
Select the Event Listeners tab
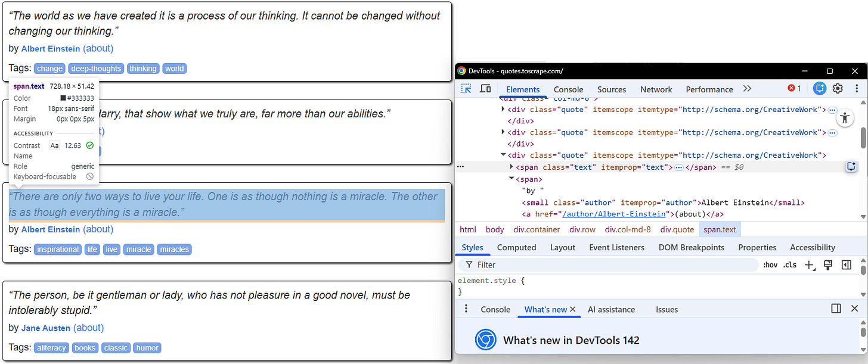616,247
